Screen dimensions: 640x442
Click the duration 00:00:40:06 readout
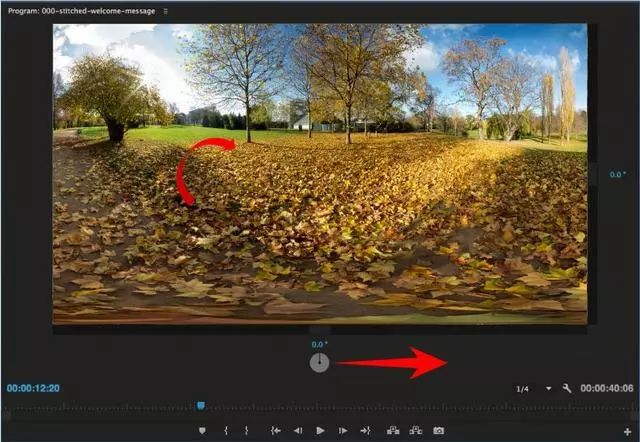607,388
